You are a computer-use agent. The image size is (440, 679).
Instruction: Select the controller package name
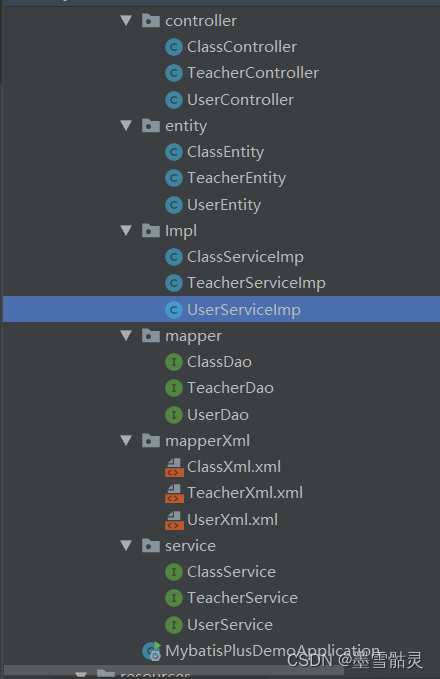click(201, 21)
